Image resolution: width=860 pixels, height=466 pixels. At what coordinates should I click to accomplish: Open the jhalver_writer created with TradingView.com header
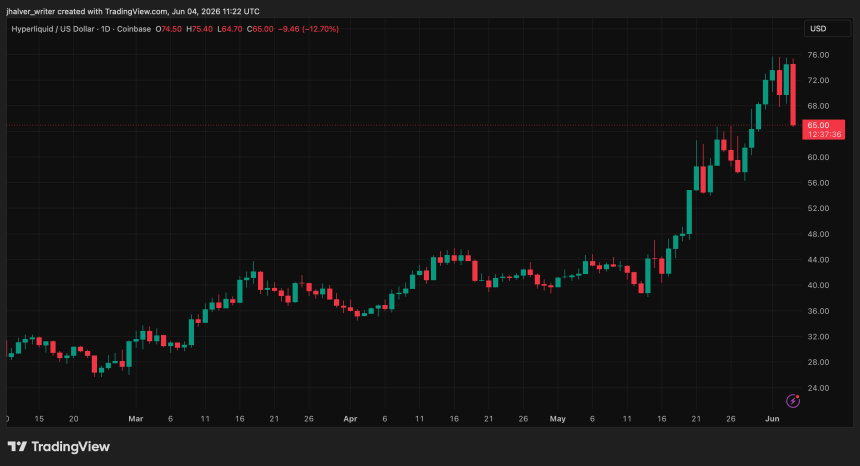(x=133, y=11)
